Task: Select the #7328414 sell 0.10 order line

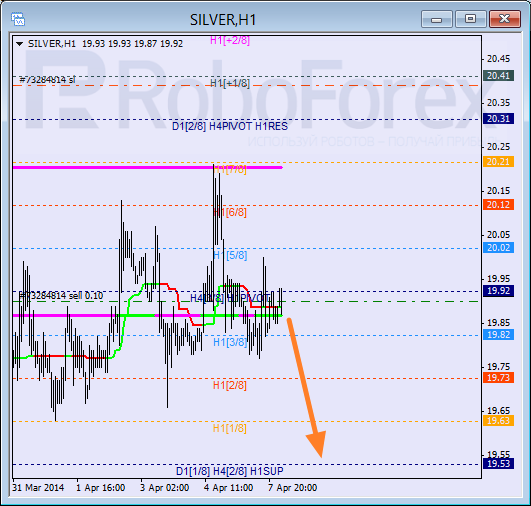Action: pos(61,296)
